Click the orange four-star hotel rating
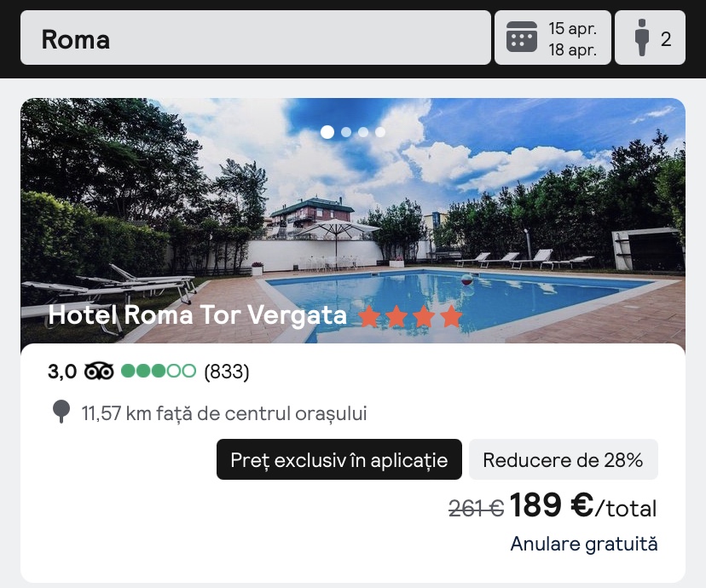Image resolution: width=706 pixels, height=588 pixels. (x=410, y=317)
